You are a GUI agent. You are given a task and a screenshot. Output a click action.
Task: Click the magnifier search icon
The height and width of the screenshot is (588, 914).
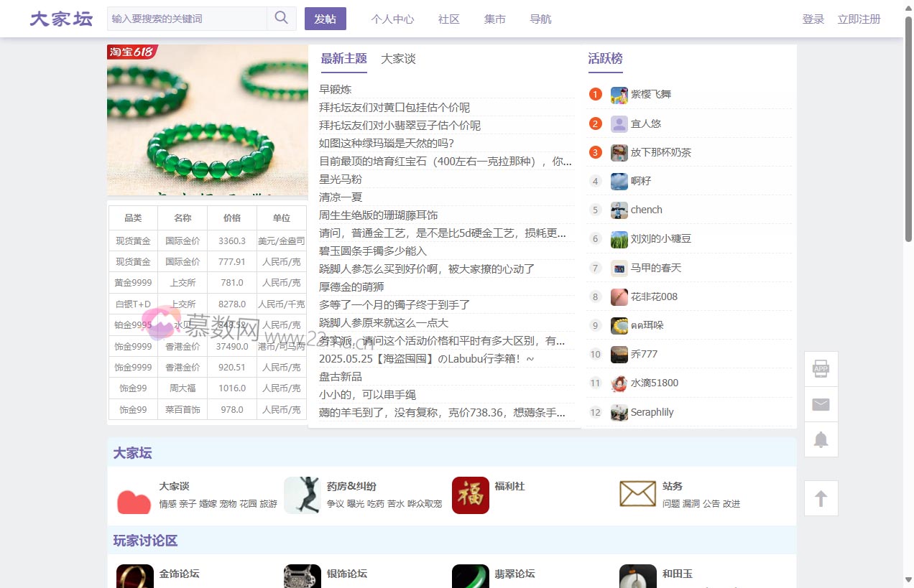tap(281, 19)
